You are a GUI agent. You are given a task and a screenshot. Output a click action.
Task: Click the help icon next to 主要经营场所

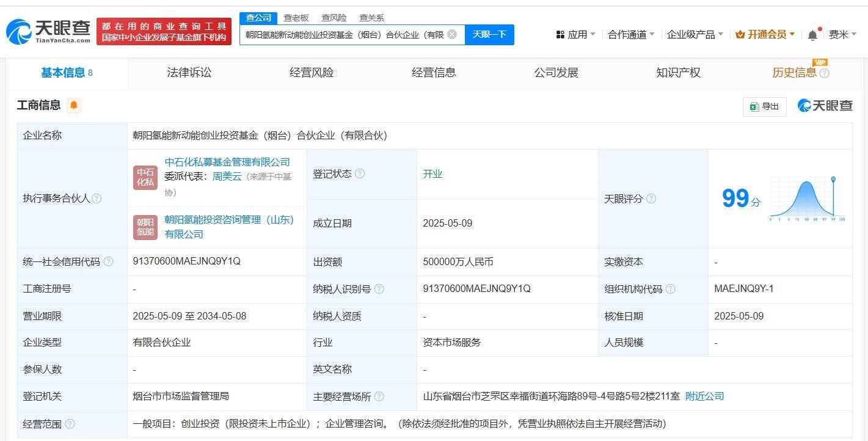click(x=379, y=396)
